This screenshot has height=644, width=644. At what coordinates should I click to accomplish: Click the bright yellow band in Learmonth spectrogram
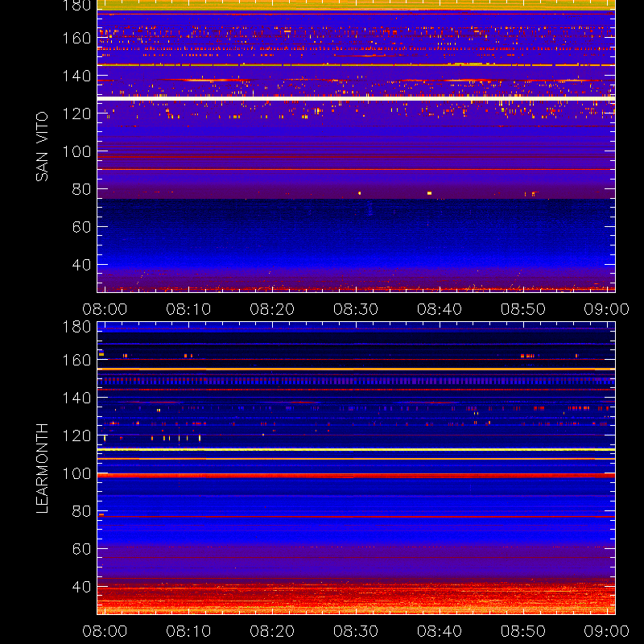click(356, 450)
